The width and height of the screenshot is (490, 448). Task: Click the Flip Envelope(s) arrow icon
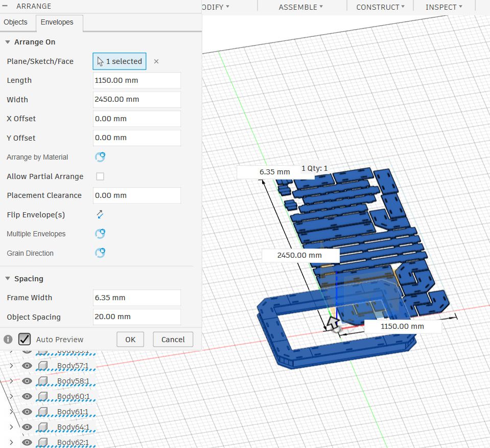tap(100, 214)
